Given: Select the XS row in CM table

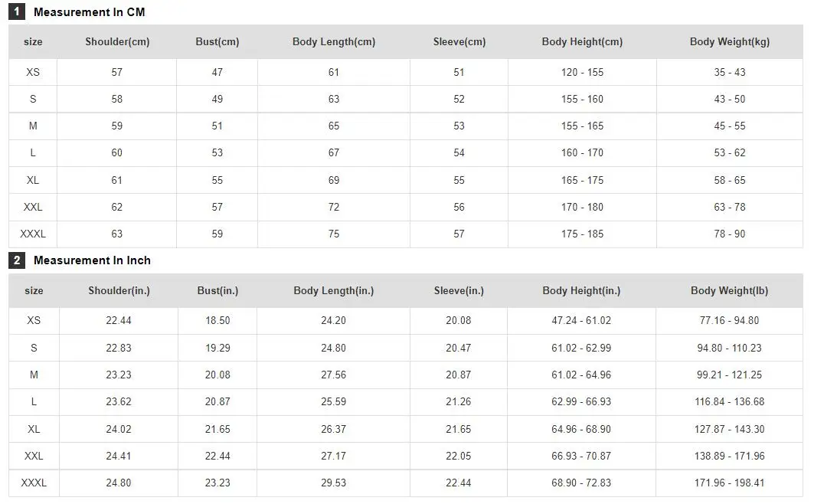Looking at the screenshot, I should [406, 72].
